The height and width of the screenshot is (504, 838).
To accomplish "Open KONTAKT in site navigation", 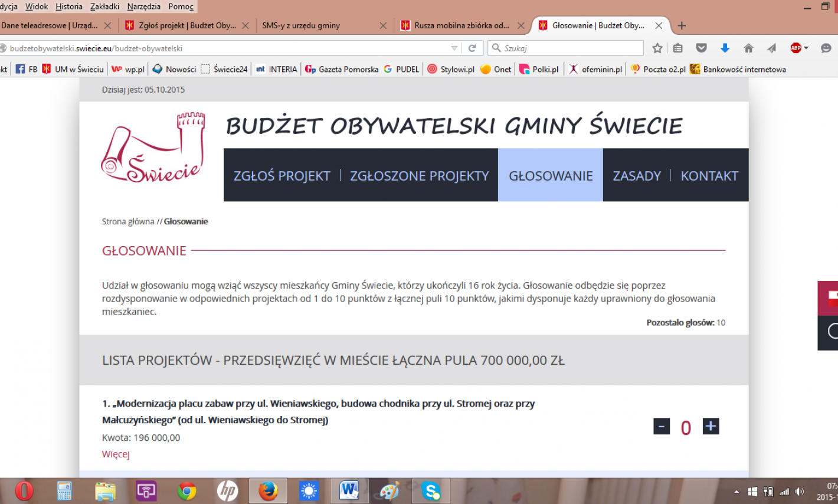I will point(709,176).
